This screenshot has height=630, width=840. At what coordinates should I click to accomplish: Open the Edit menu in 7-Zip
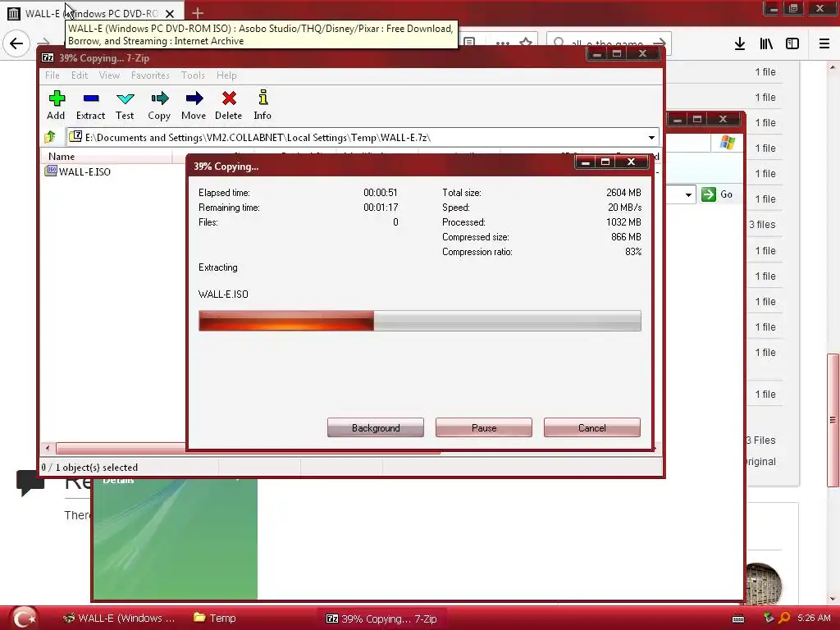pos(80,75)
